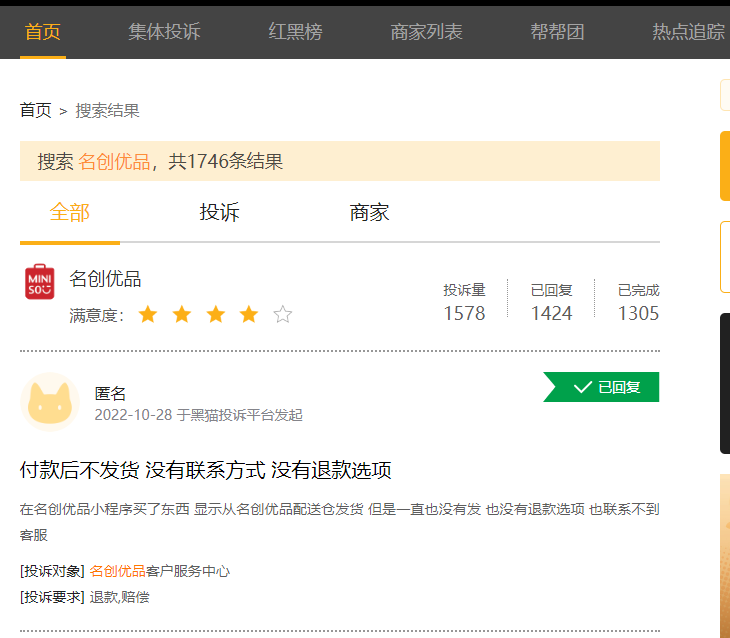The image size is (730, 638).
Task: Go to 红黑榜 in top navigation
Action: 295,31
